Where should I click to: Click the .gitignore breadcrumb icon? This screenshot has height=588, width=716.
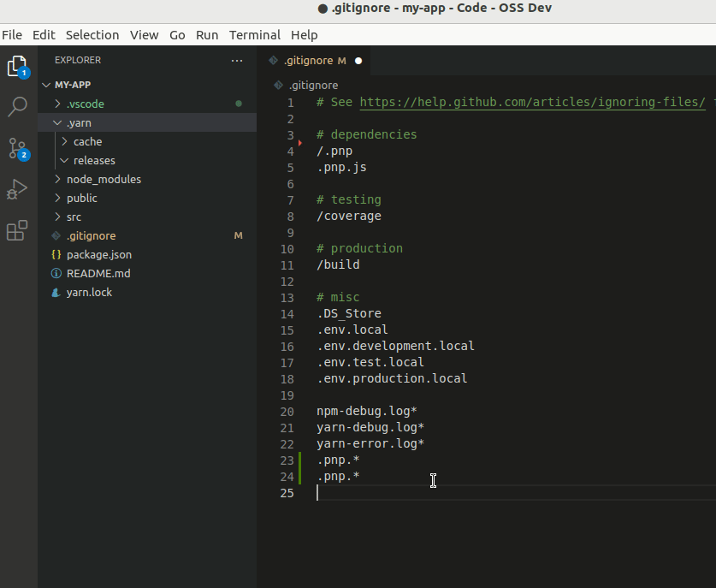[278, 85]
